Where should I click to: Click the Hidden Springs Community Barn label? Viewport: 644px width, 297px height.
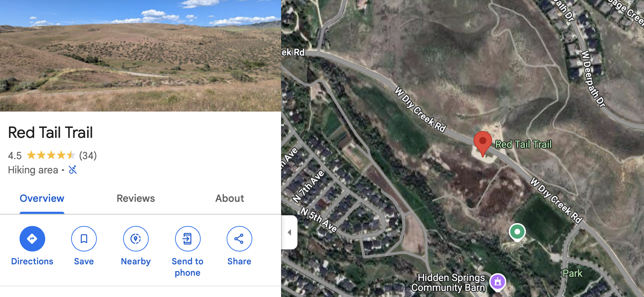(448, 282)
